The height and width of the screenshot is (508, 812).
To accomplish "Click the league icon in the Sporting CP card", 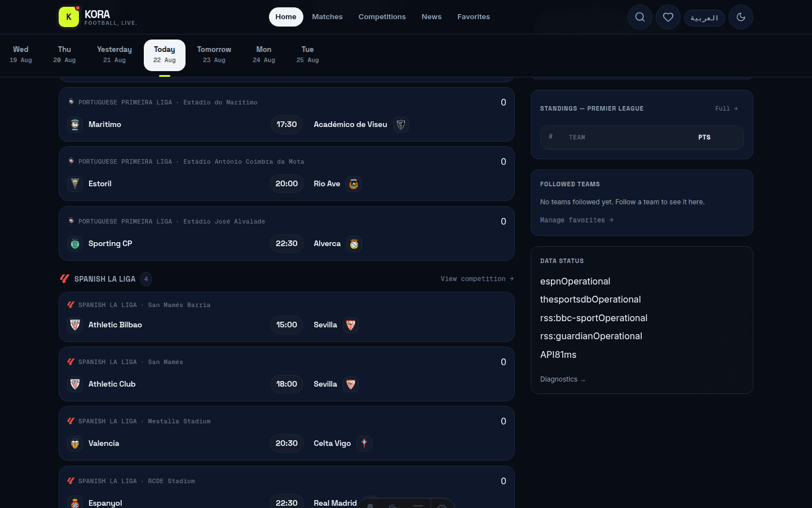I will (71, 221).
